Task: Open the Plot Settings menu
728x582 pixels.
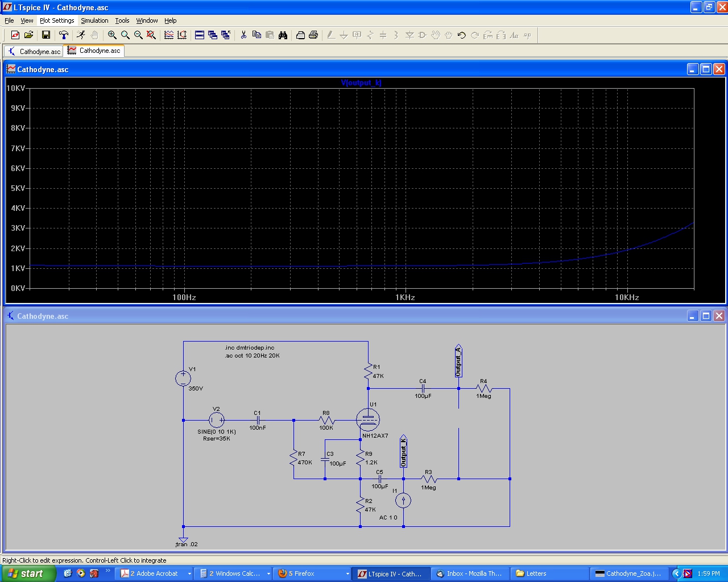Action: click(57, 20)
